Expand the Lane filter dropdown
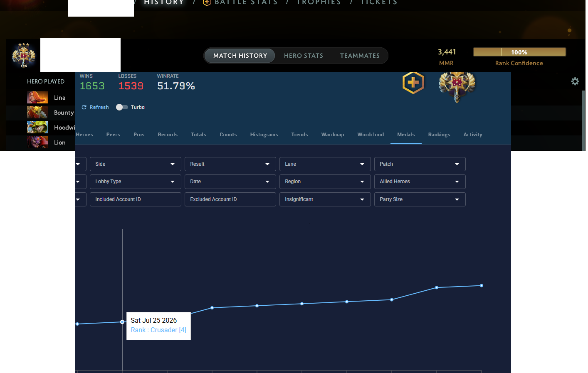 click(325, 164)
